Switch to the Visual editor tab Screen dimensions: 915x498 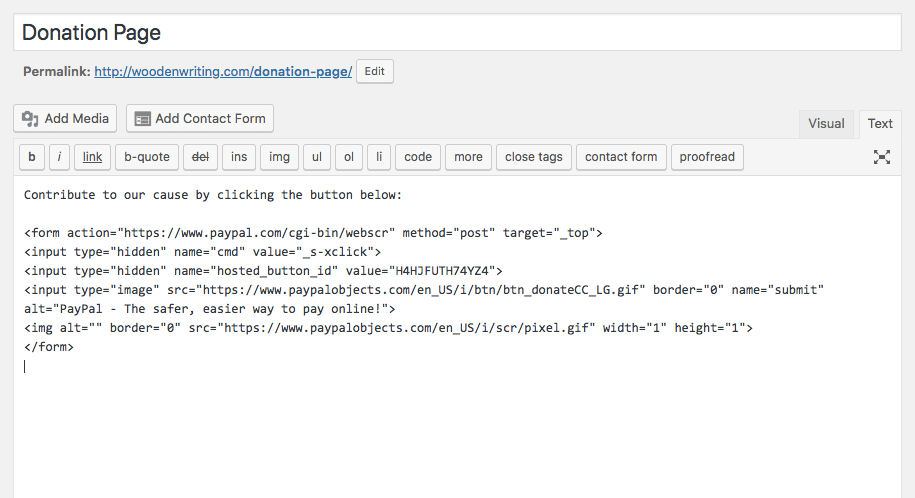[826, 124]
